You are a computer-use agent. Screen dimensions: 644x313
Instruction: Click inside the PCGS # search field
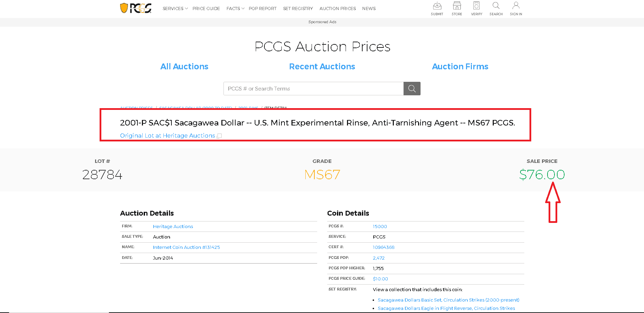(x=312, y=88)
